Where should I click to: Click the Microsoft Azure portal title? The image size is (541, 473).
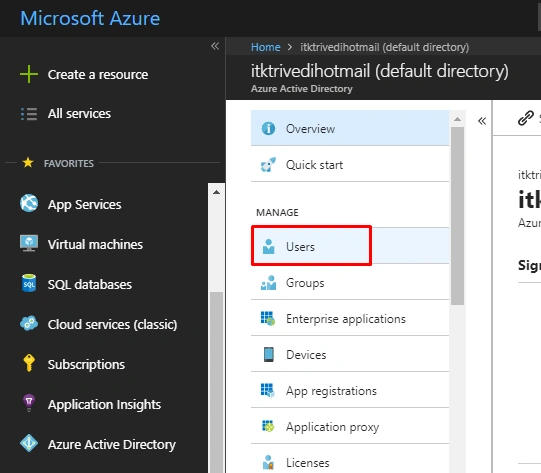click(x=90, y=18)
